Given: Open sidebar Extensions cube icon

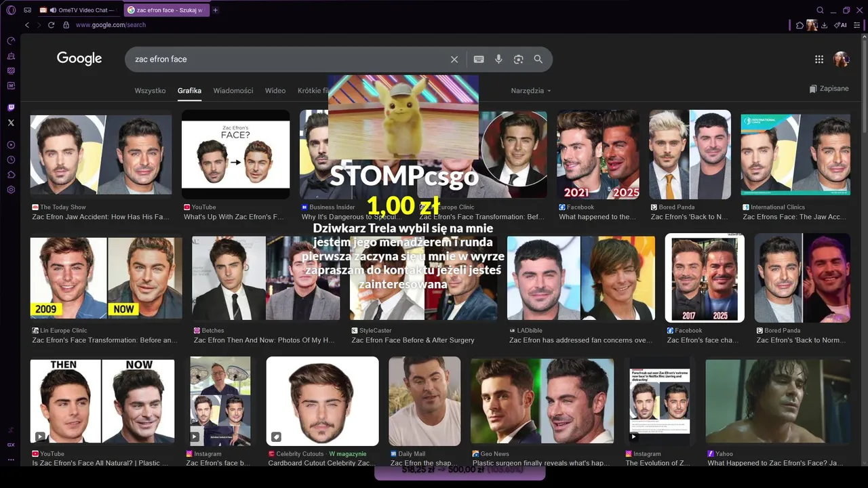Looking at the screenshot, I should 11,175.
